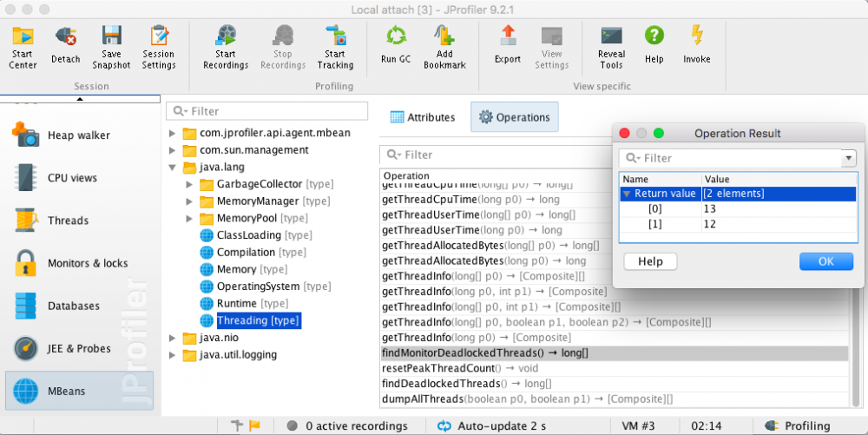Image resolution: width=868 pixels, height=435 pixels.
Task: Select getThreadAllocatedBytes(long p0) operation
Action: point(496,260)
